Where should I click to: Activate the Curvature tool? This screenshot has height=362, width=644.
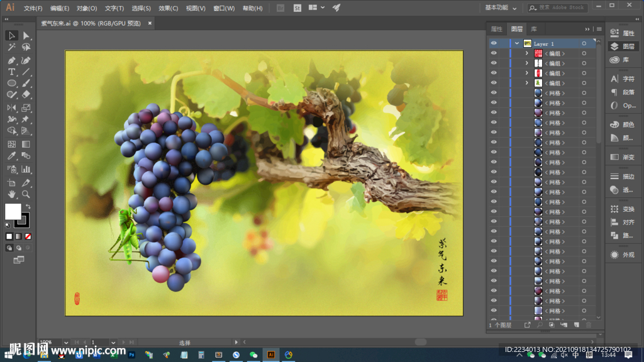coord(26,61)
